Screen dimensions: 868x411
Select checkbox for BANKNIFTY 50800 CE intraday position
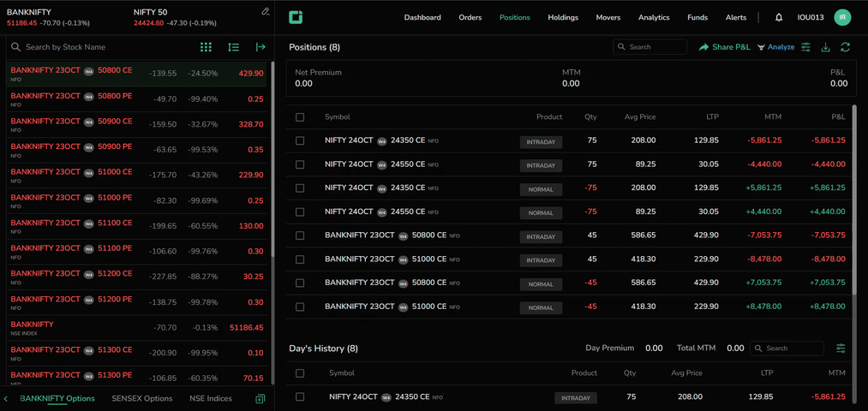300,235
